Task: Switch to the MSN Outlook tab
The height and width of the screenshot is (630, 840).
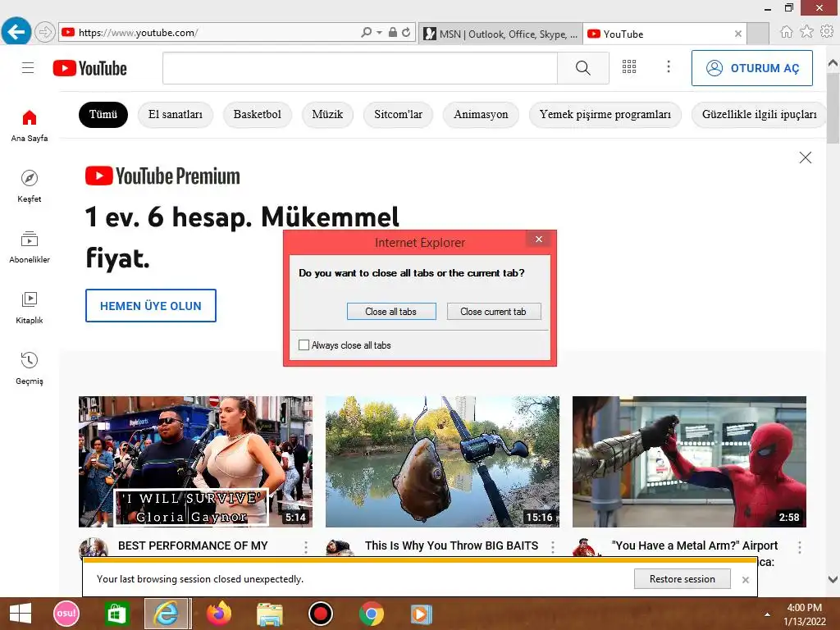Action: [501, 34]
